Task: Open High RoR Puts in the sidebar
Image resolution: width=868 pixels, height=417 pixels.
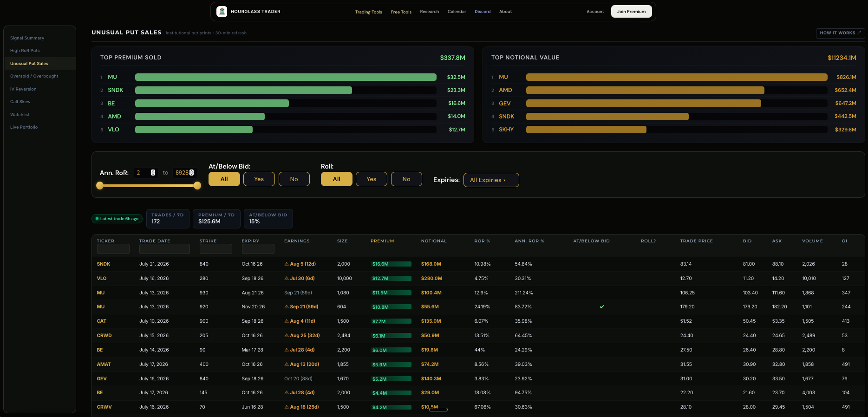Action: click(25, 51)
